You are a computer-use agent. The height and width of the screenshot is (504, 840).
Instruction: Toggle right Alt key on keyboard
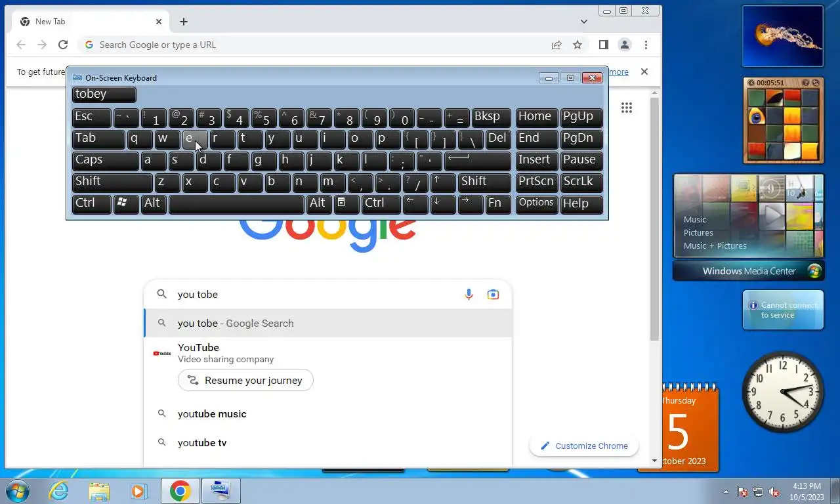[x=319, y=205]
